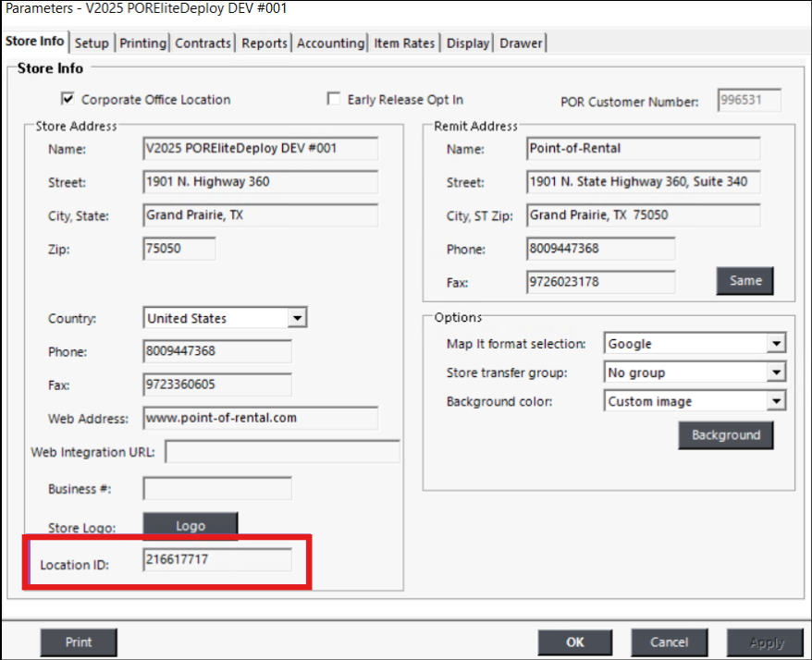Click the Logo button
This screenshot has height=660, width=812.
tap(190, 526)
